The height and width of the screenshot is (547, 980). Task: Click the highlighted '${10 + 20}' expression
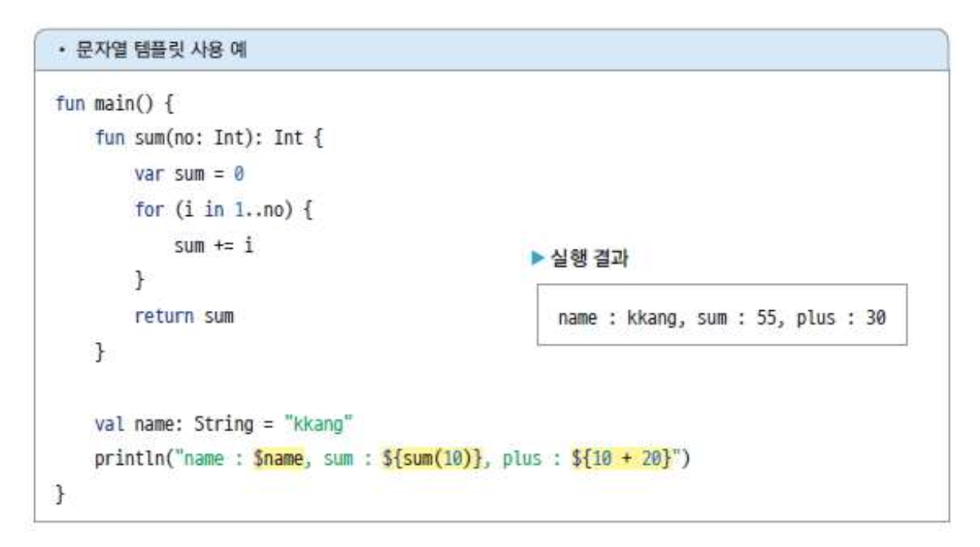pos(622,458)
